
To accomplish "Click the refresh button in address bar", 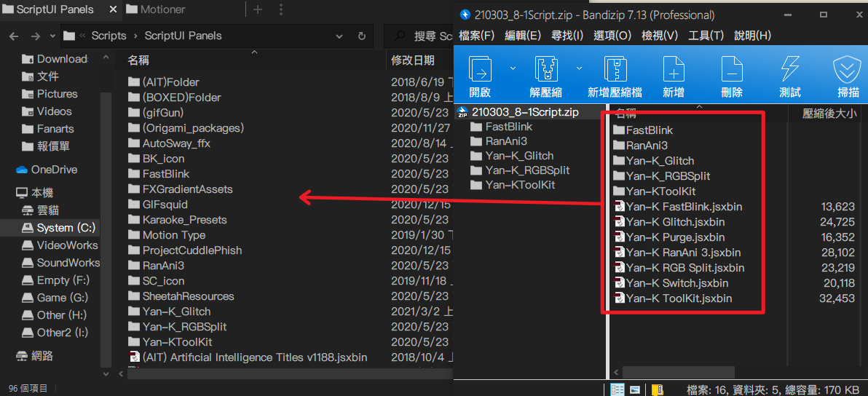I will [x=362, y=36].
